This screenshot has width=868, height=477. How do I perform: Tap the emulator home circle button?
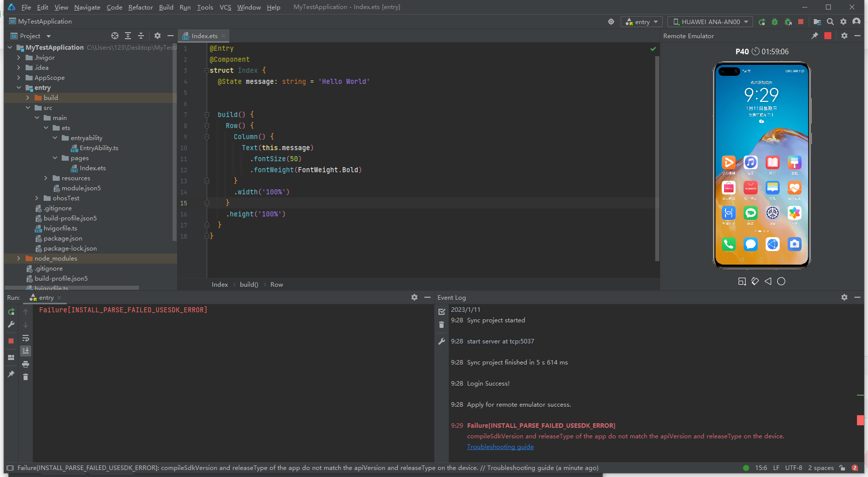pos(781,281)
